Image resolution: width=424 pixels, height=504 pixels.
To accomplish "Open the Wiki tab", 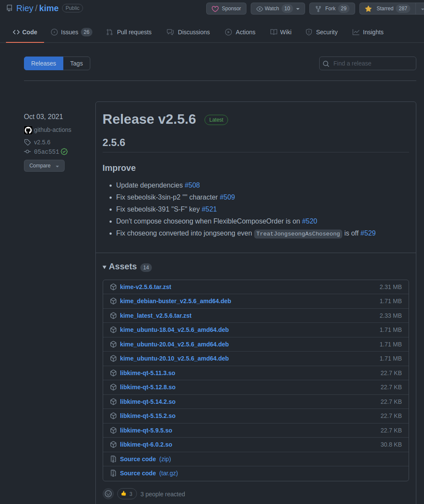I will click(x=281, y=32).
